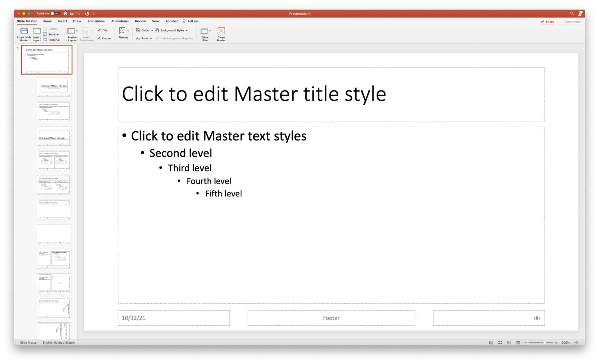Open the Colors dropdown

144,30
